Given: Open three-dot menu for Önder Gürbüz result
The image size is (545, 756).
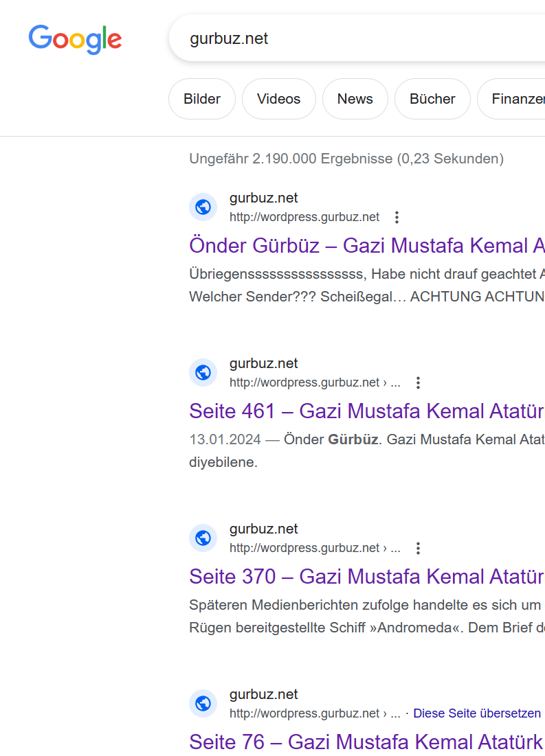Looking at the screenshot, I should coord(397,218).
